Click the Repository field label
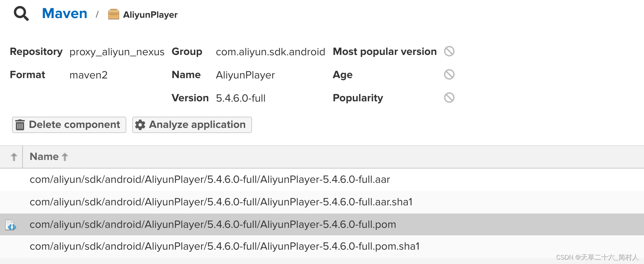The height and width of the screenshot is (264, 644). (36, 52)
